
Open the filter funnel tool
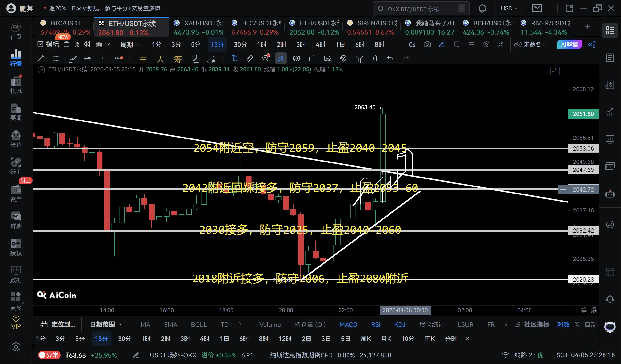coord(359,58)
